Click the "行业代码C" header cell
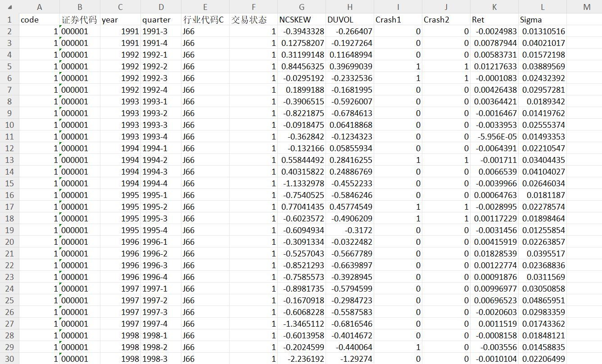602x364 pixels. point(205,20)
